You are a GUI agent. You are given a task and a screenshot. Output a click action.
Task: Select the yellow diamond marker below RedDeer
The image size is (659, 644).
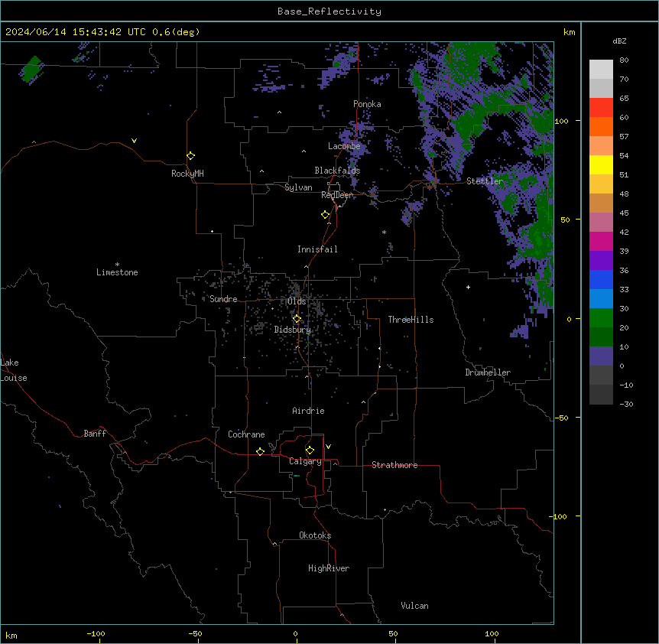tap(325, 215)
